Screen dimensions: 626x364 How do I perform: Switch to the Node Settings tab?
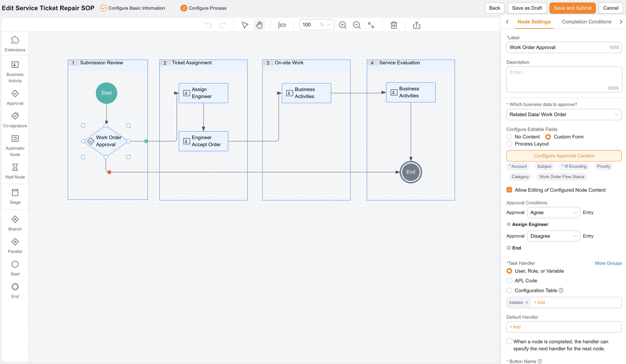534,22
